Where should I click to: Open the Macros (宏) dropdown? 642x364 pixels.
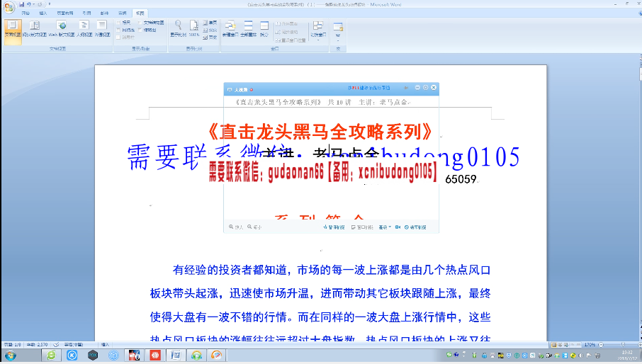[338, 32]
